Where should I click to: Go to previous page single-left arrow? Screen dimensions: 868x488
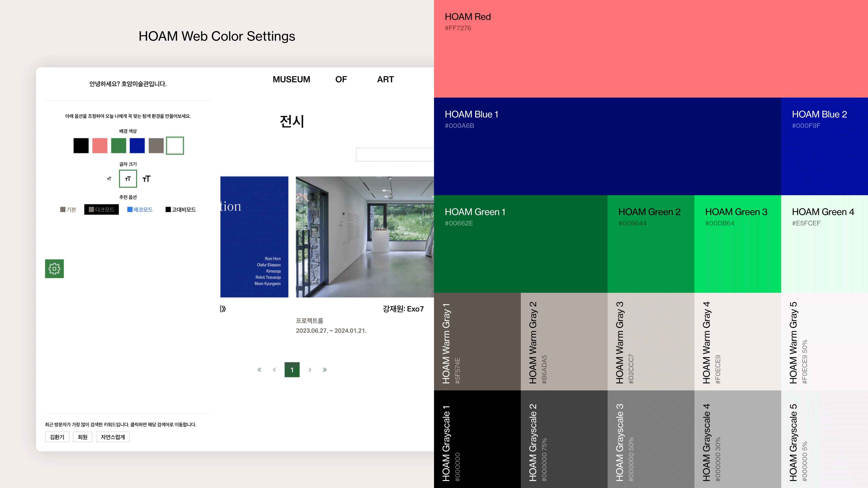[274, 369]
